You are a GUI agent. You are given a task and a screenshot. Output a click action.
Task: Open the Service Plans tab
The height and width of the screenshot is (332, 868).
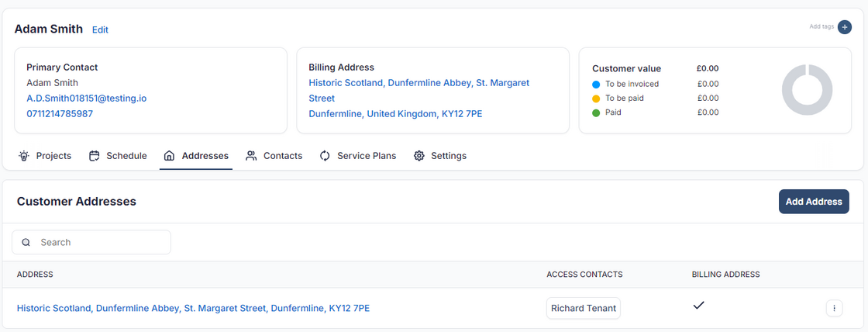coord(366,156)
